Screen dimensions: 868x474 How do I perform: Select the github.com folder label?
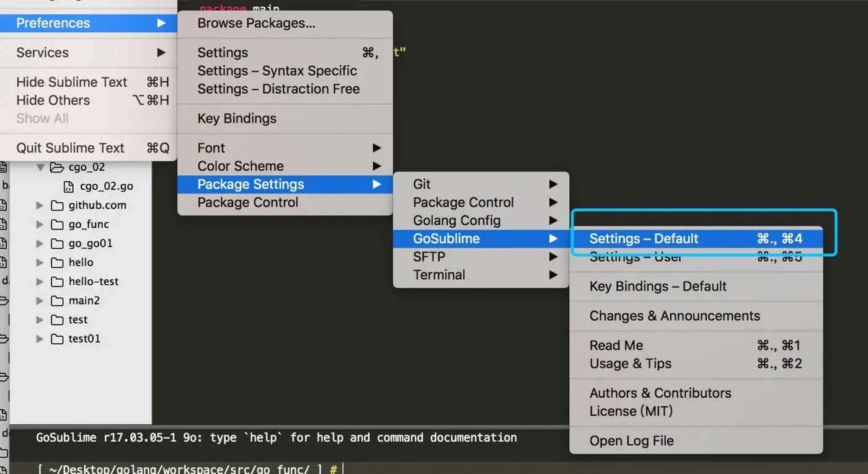pos(97,205)
